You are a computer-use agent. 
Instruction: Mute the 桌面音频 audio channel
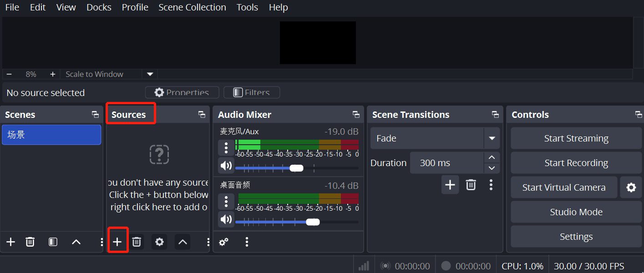tap(226, 220)
